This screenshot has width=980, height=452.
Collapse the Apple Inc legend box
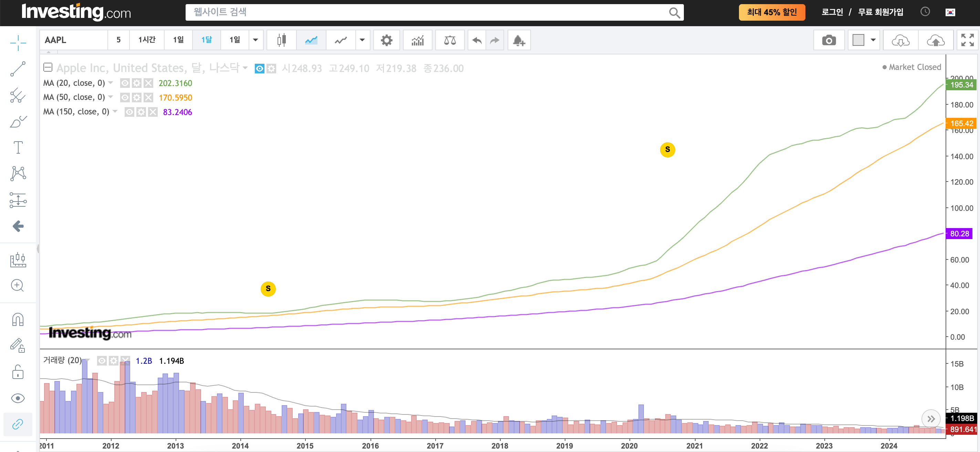pos(48,68)
